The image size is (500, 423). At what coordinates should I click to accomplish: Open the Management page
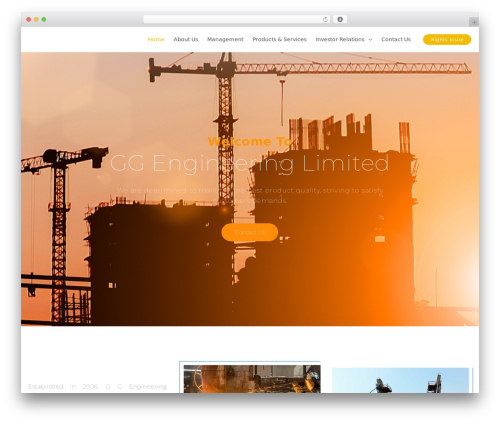[x=225, y=39]
